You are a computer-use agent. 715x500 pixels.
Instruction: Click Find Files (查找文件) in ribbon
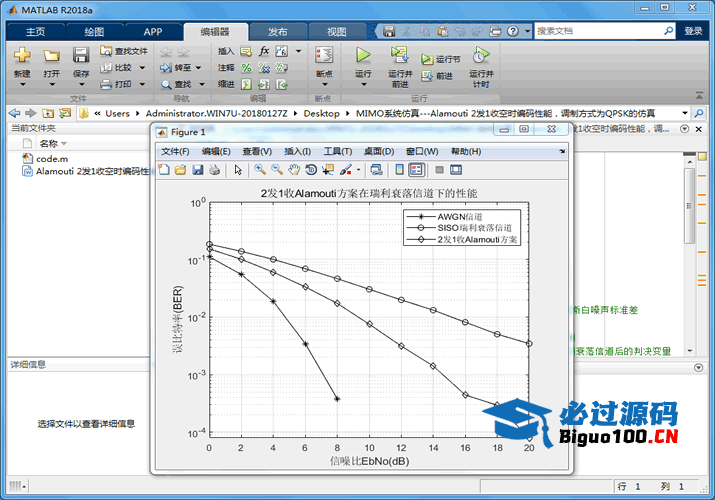pyautogui.click(x=124, y=51)
